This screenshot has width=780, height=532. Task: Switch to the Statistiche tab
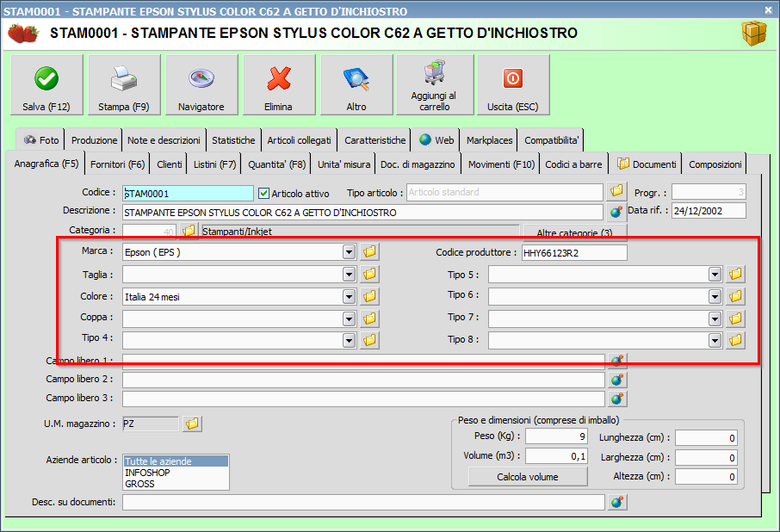click(233, 140)
